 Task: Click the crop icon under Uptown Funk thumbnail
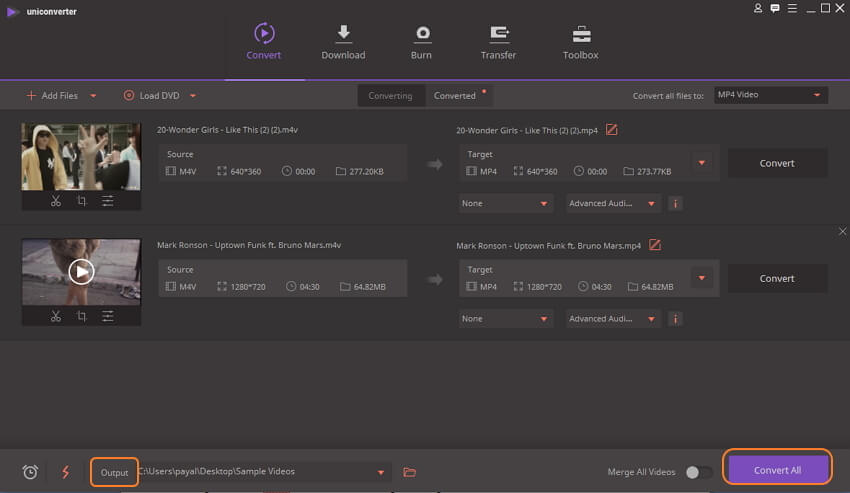coord(81,316)
